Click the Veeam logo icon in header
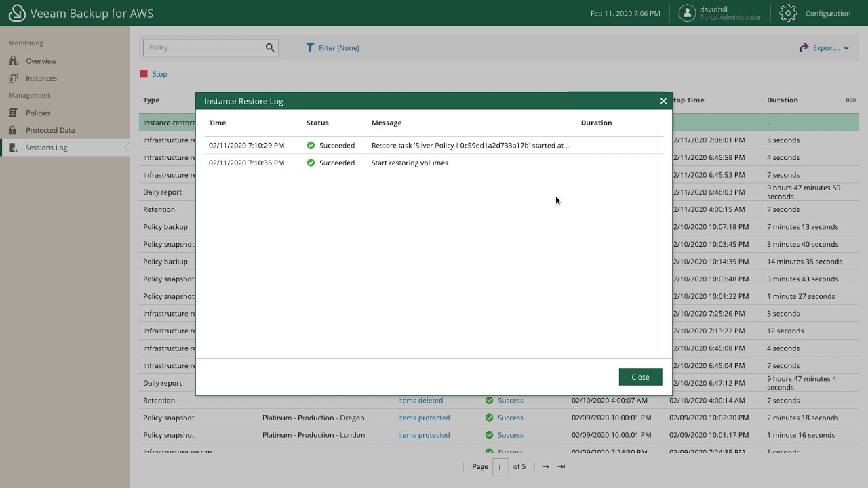 coord(17,13)
